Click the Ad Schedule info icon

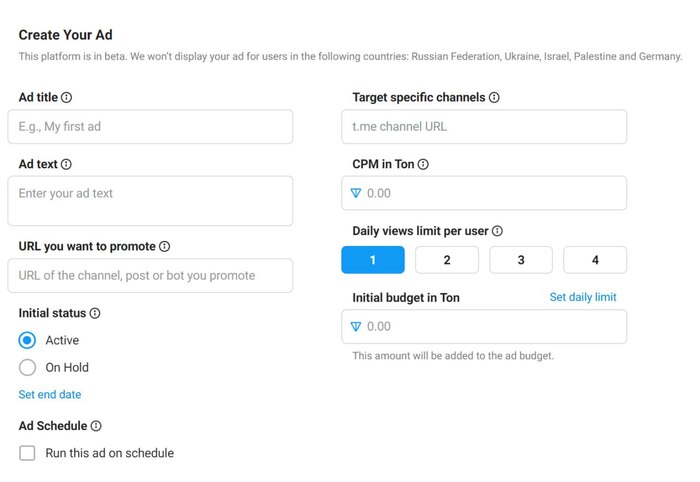pos(96,426)
